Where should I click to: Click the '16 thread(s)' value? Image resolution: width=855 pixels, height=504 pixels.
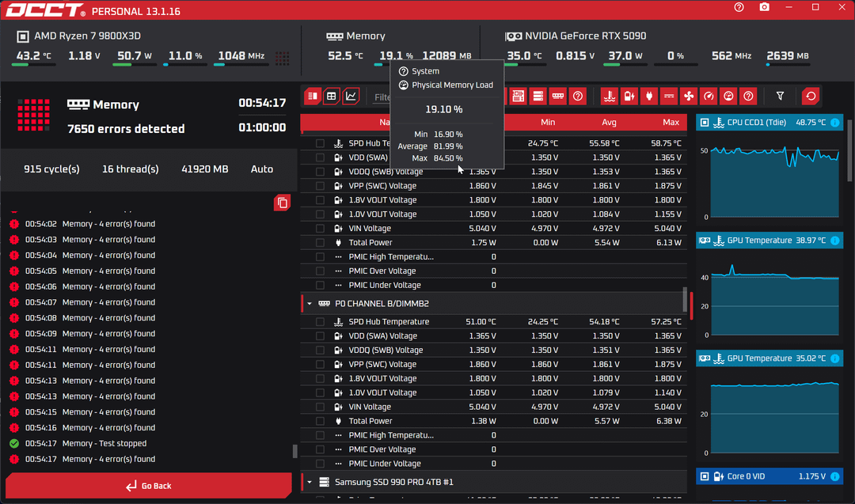(131, 169)
